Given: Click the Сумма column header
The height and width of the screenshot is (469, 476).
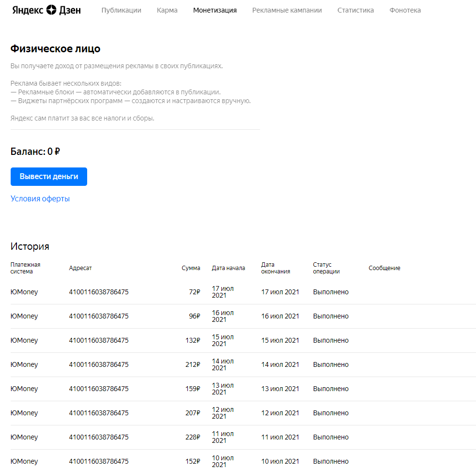Looking at the screenshot, I should click(191, 268).
